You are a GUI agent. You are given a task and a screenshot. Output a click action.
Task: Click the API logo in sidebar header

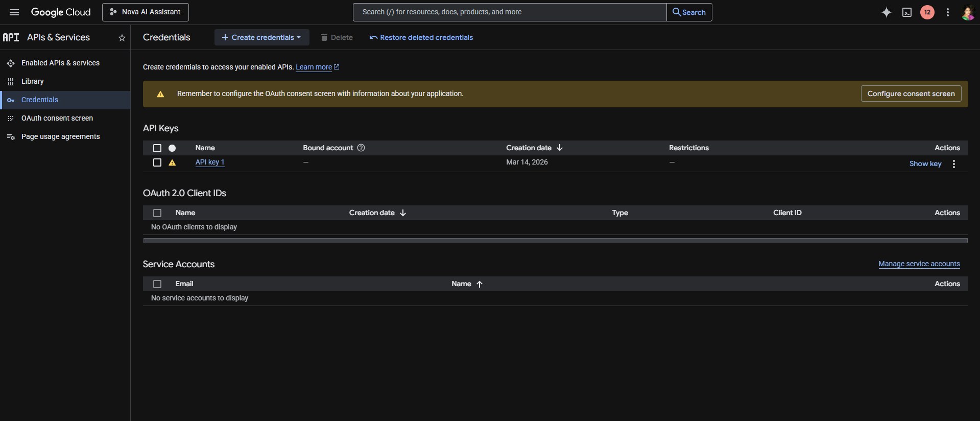tap(11, 37)
